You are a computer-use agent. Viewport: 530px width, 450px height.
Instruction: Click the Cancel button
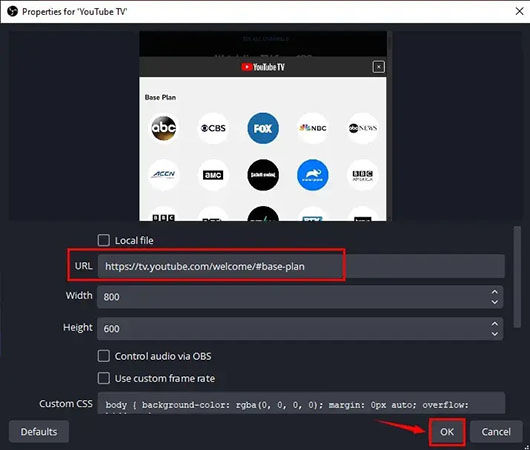coord(496,432)
